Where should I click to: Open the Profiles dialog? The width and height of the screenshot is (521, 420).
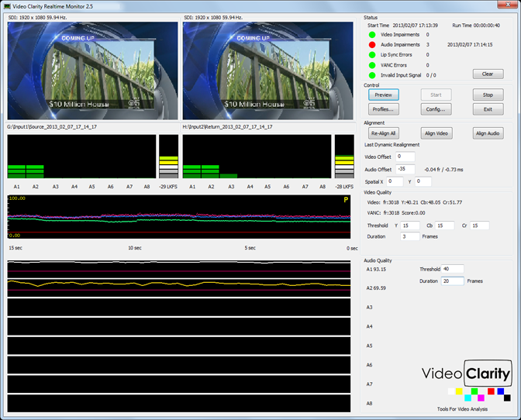click(384, 109)
